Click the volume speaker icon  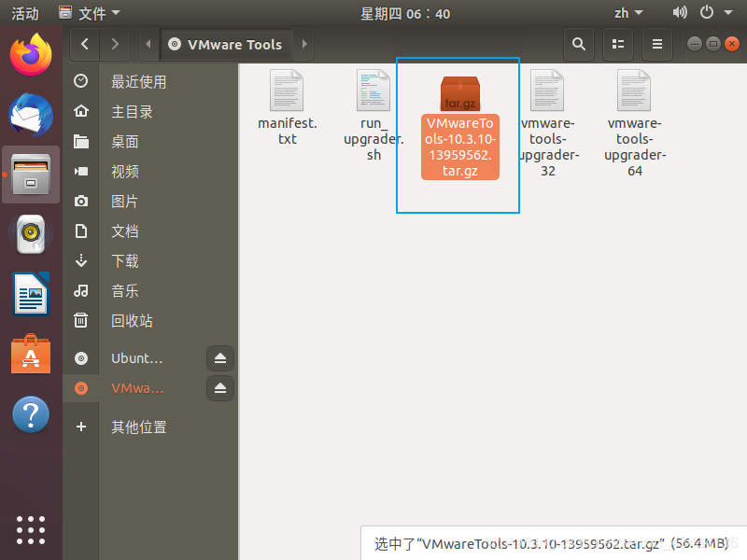(x=680, y=12)
